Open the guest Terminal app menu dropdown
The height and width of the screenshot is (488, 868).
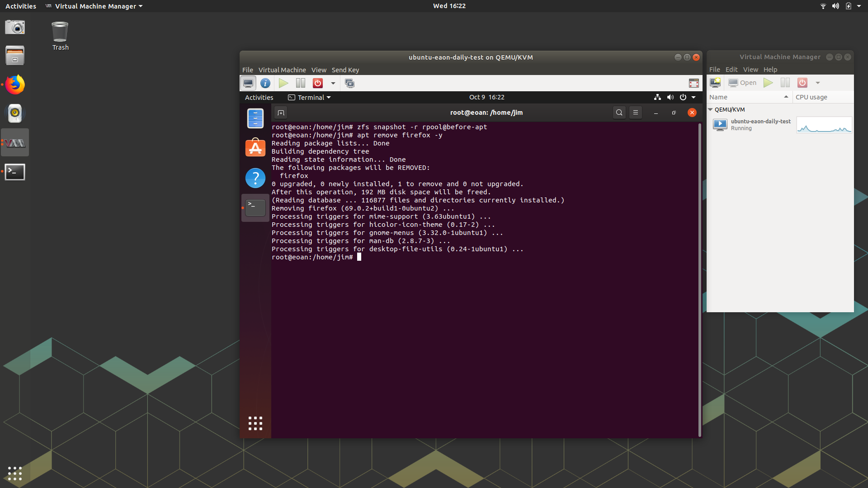(x=310, y=98)
